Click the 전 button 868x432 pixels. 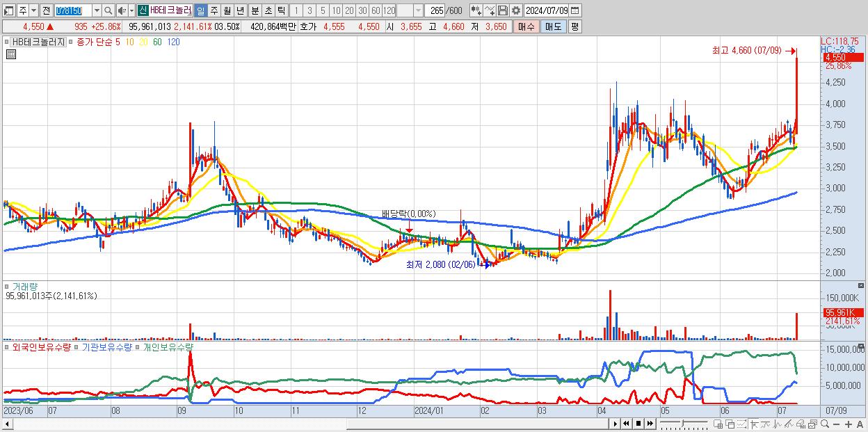(x=46, y=10)
